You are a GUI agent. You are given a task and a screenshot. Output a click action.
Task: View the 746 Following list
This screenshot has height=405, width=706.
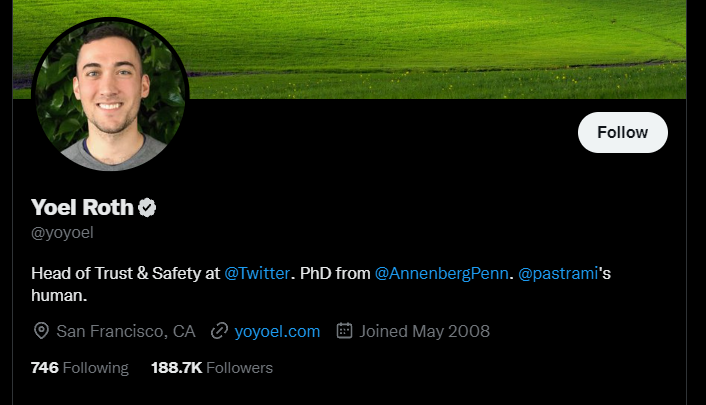pyautogui.click(x=80, y=368)
